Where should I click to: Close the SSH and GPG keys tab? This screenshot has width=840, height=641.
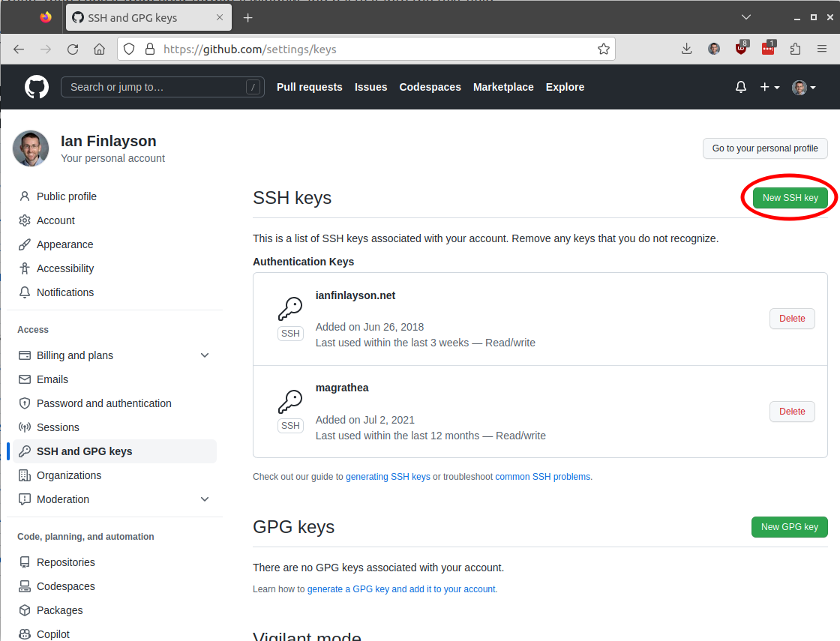220,18
